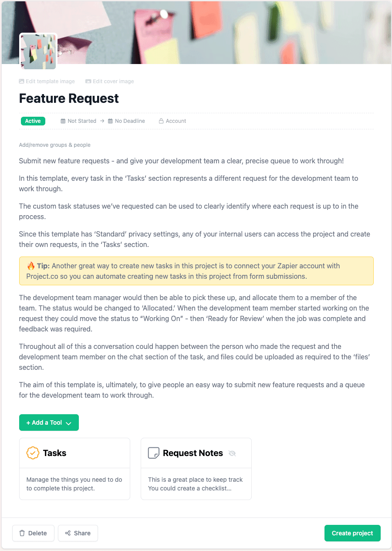This screenshot has width=392, height=551.
Task: Click the template thumbnail image
Action: point(38,51)
